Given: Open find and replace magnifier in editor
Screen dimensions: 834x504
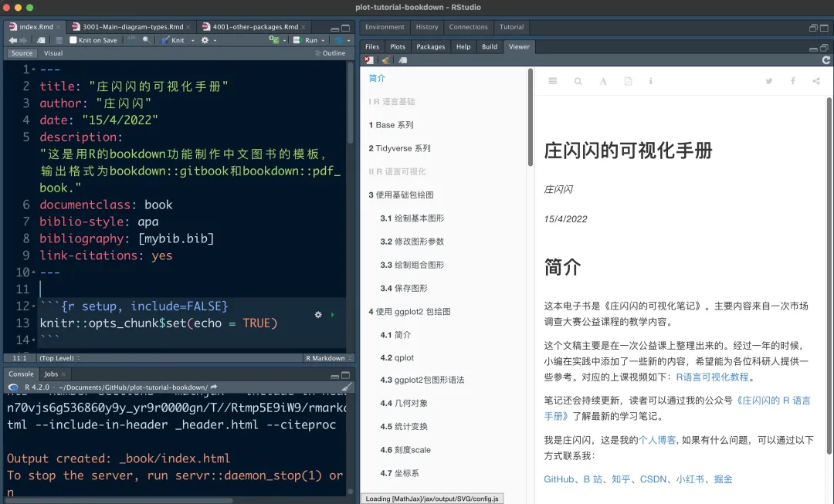Looking at the screenshot, I should 146,40.
